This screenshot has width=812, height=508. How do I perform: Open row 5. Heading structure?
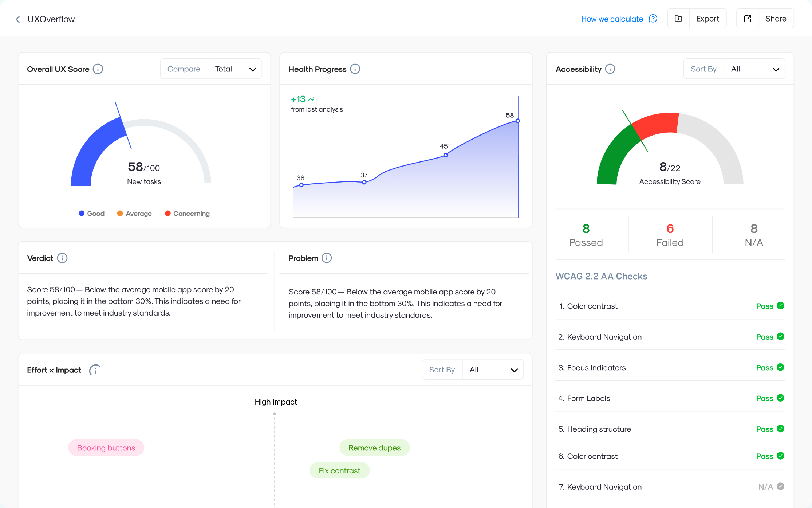click(x=670, y=429)
